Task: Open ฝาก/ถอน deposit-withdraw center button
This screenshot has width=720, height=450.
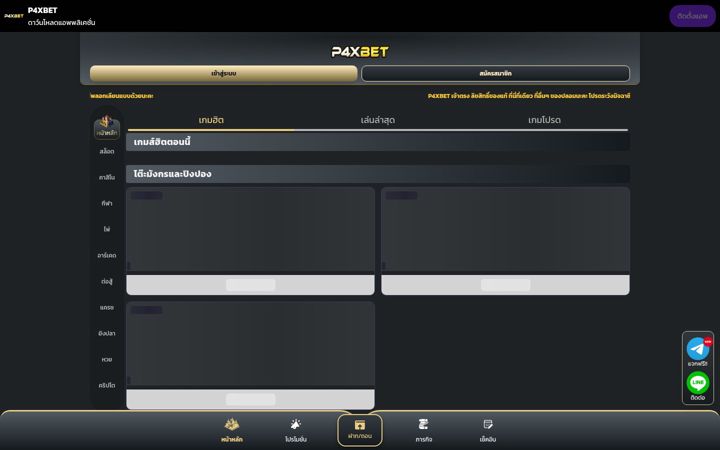Action: [360, 430]
